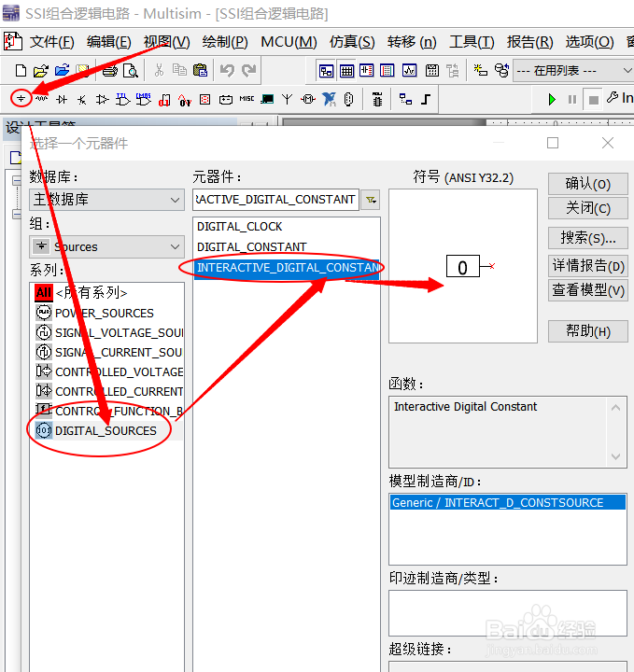Toggle the Design Toolbox view icon
This screenshot has height=672, width=634.
tap(326, 71)
